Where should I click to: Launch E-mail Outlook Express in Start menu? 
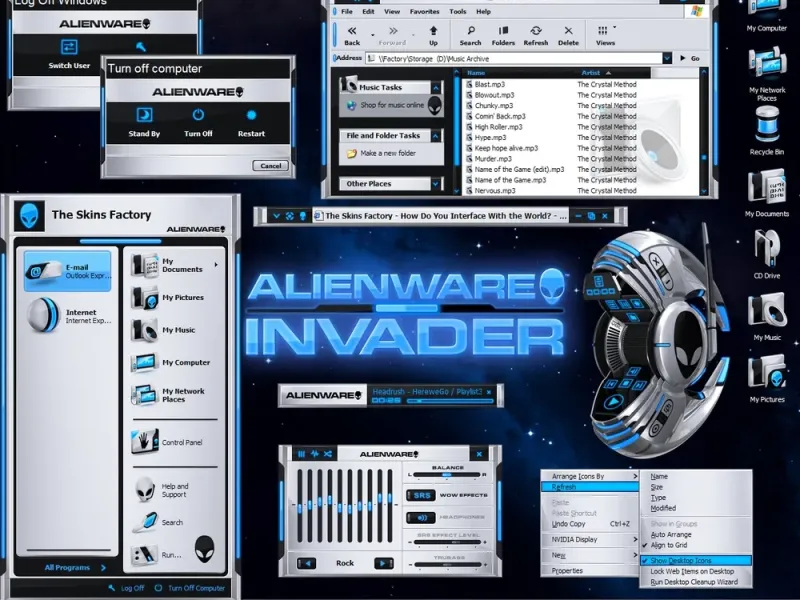tap(67, 271)
